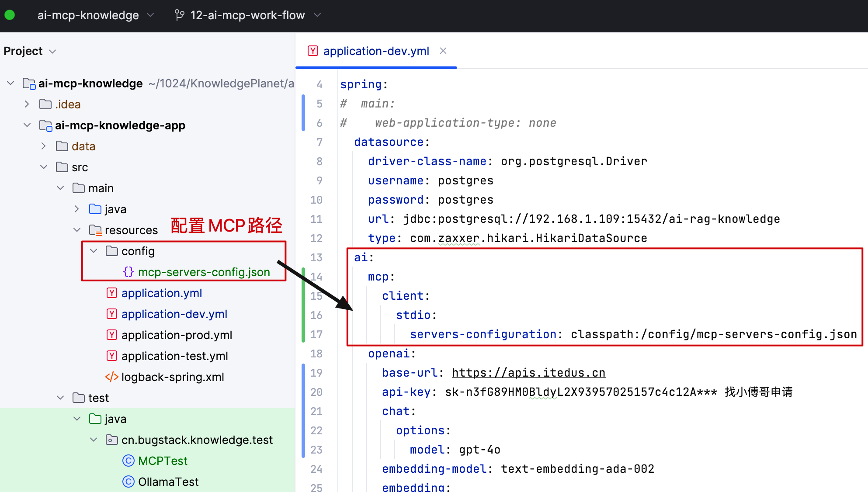Collapse the config folder
Screen dimensions: 868x492
(94, 251)
